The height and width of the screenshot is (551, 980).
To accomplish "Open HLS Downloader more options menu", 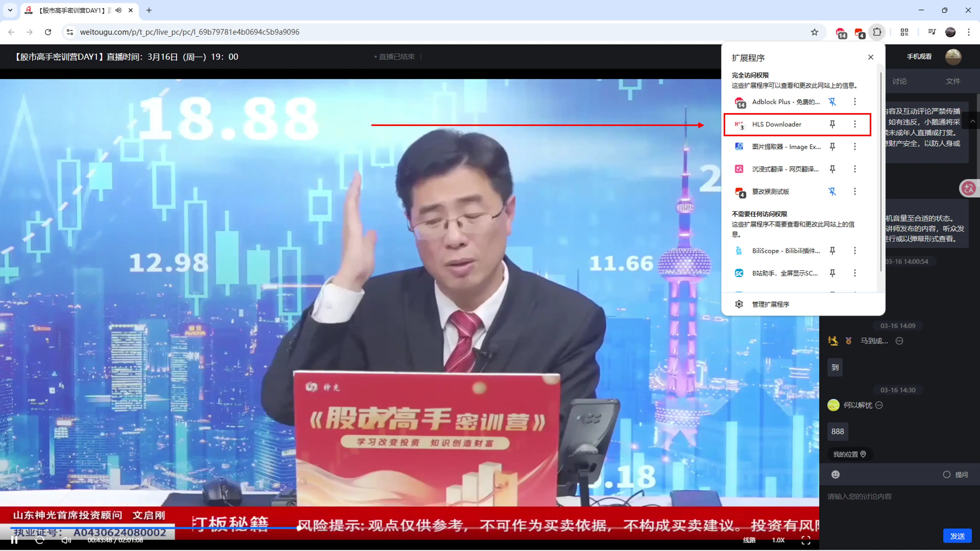I will point(854,124).
